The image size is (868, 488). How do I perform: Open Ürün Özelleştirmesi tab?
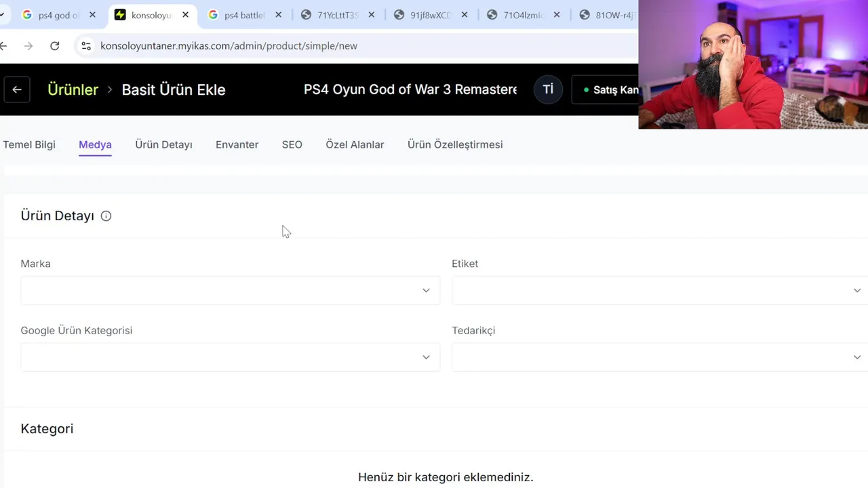point(455,144)
